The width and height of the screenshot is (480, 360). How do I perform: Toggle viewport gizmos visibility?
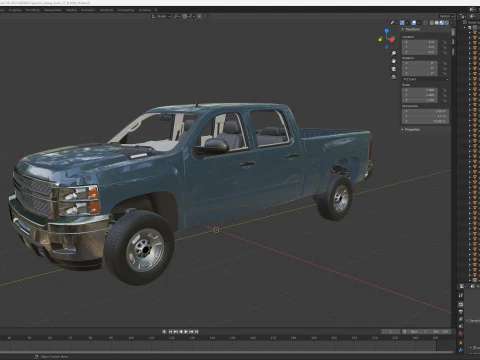pyautogui.click(x=402, y=23)
